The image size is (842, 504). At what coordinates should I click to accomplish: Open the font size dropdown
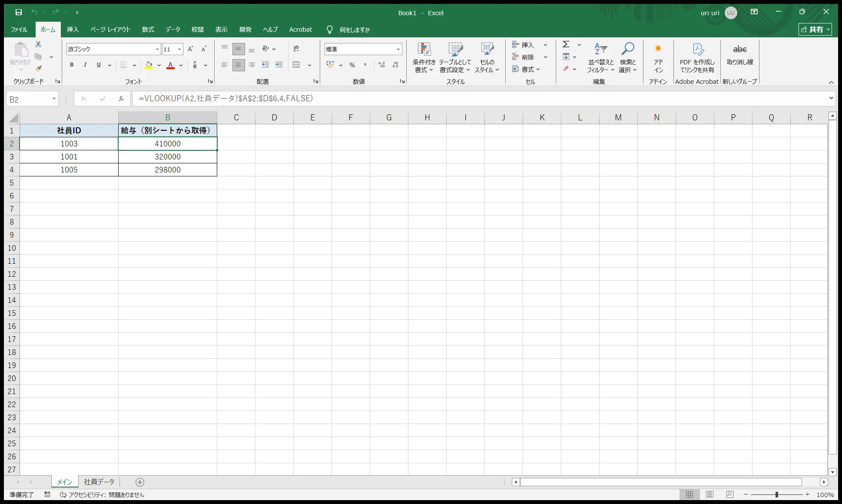[x=179, y=49]
